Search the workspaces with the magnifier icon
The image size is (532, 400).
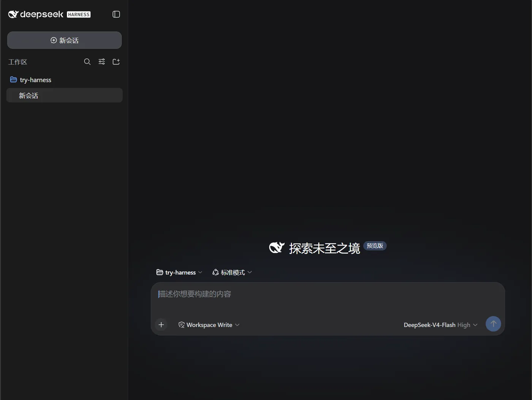click(x=87, y=62)
